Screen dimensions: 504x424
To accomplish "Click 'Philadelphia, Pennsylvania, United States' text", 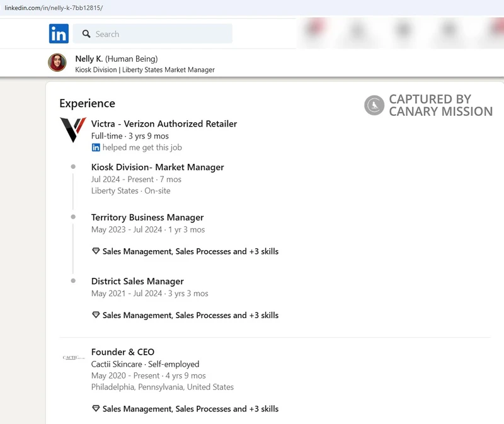I will (x=163, y=387).
